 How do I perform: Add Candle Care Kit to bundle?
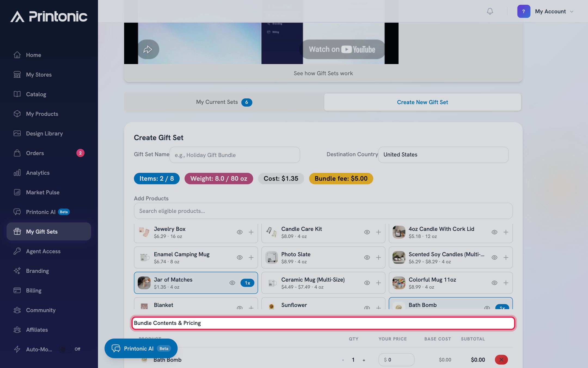pyautogui.click(x=378, y=232)
